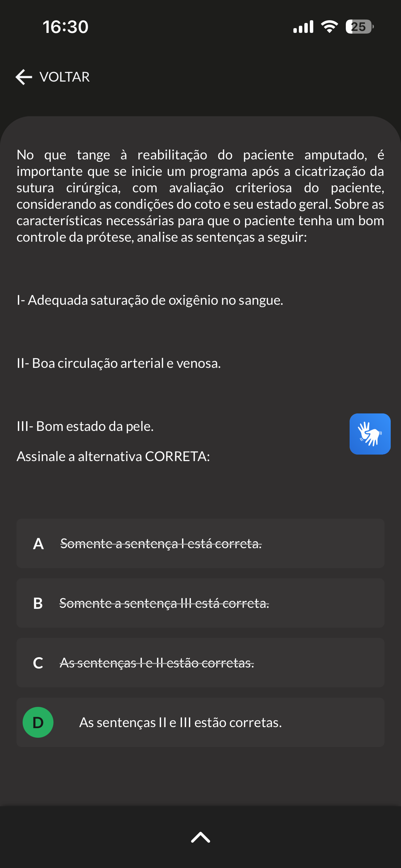Screen dimensions: 401x868
Task: Tap the back arrow icon
Action: point(24,77)
